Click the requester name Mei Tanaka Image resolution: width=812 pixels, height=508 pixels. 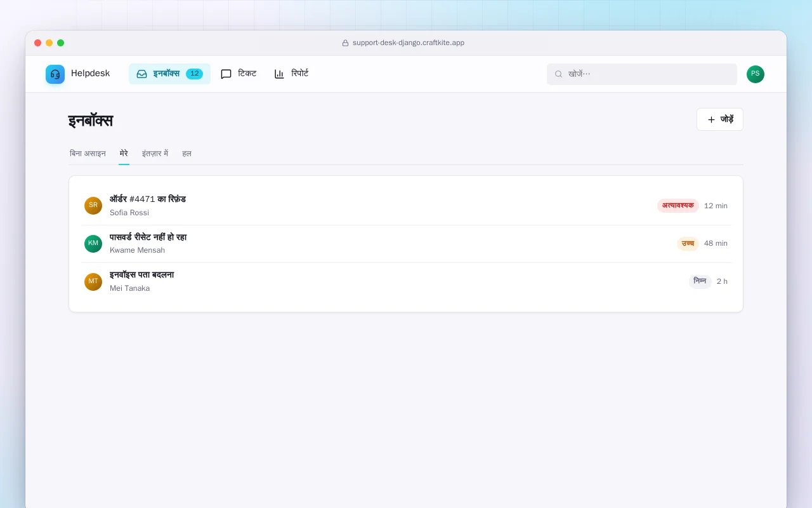(130, 288)
